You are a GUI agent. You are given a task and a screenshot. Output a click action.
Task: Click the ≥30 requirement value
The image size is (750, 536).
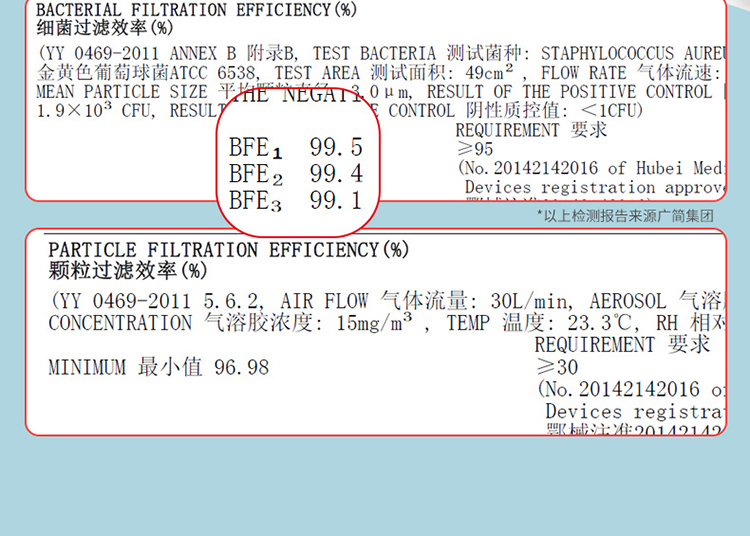click(x=555, y=367)
